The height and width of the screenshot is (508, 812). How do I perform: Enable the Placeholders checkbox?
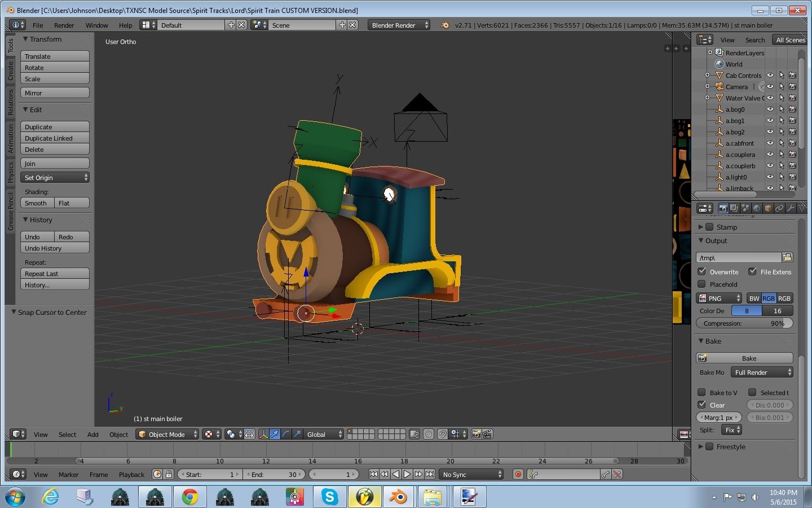pyautogui.click(x=702, y=284)
